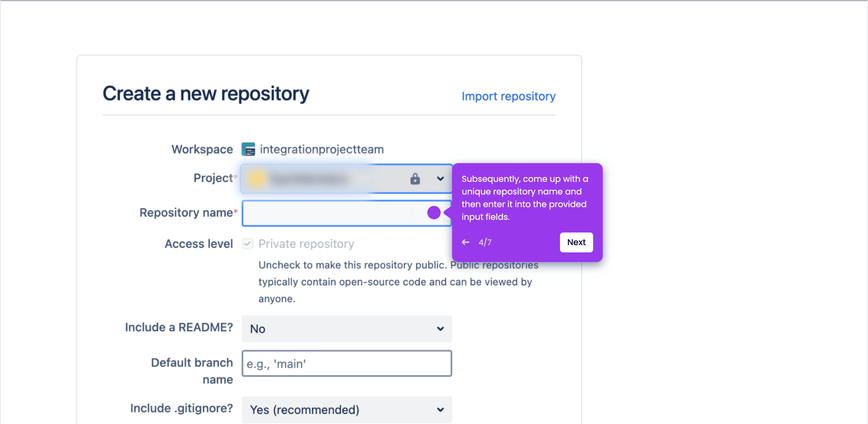
Task: Click Next in the purple tooltip
Action: [x=576, y=242]
